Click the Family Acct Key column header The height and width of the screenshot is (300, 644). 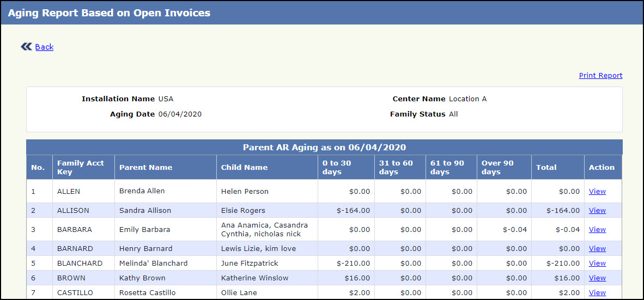[x=81, y=168]
